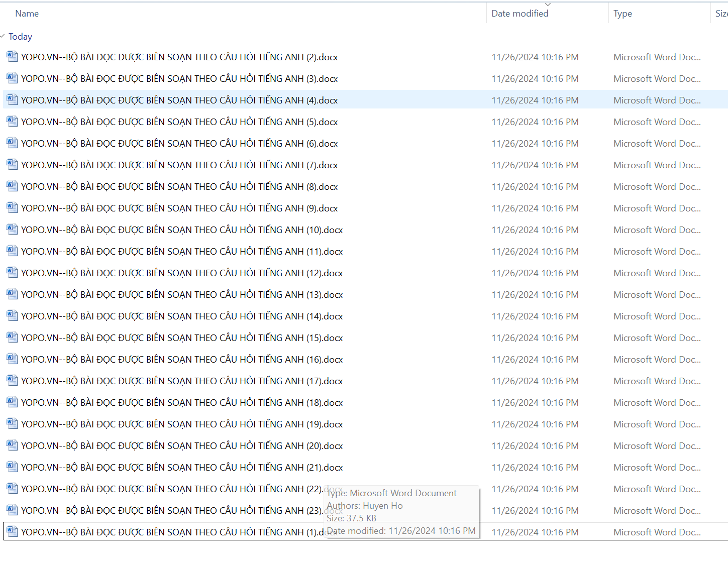This screenshot has width=728, height=563.
Task: Select file name ending (5).docx
Action: (179, 122)
